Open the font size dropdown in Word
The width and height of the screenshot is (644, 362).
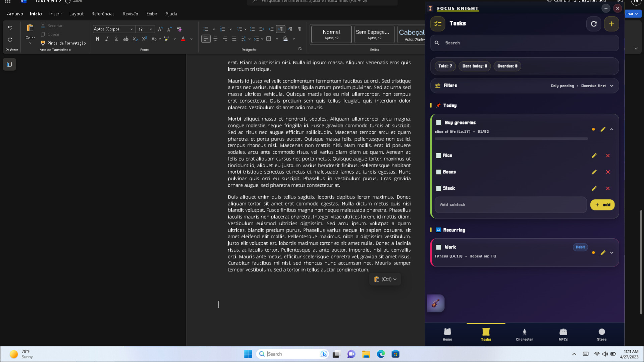coord(151,29)
